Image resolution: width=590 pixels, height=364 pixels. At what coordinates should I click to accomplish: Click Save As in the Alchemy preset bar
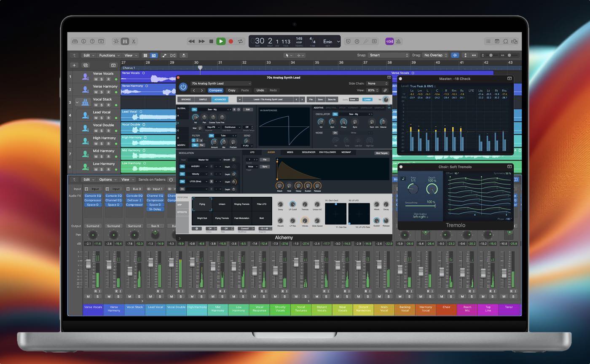click(332, 99)
